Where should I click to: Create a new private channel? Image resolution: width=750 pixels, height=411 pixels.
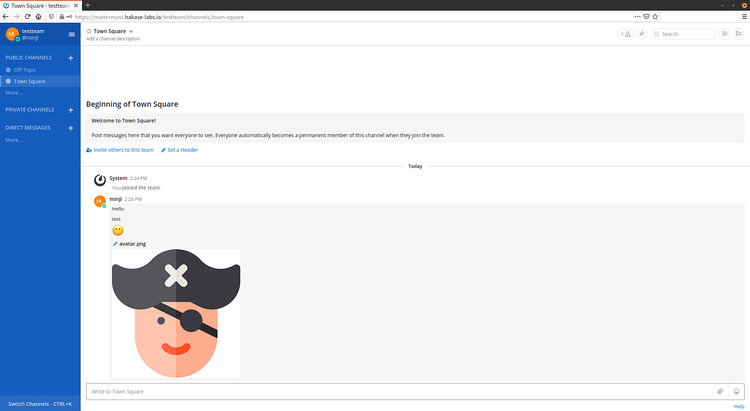pos(71,109)
